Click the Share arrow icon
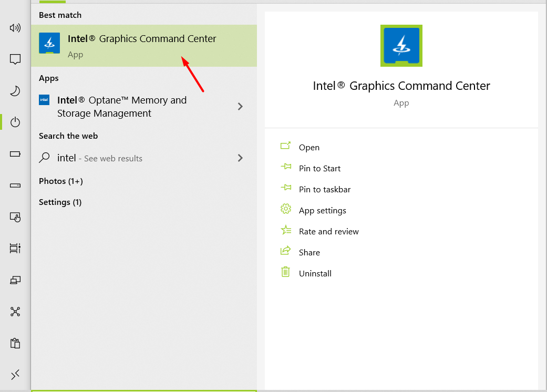The height and width of the screenshot is (392, 547). coord(285,251)
